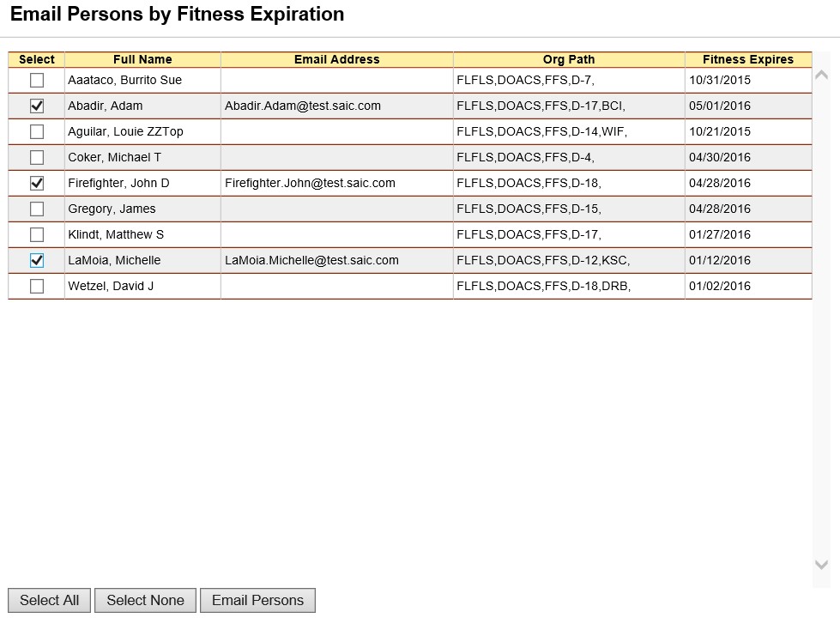Click the name Gregory, James
Image resolution: width=840 pixels, height=624 pixels.
[112, 209]
